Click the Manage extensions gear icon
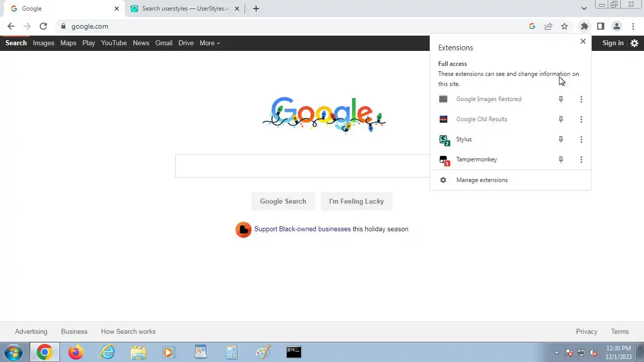 (443, 180)
